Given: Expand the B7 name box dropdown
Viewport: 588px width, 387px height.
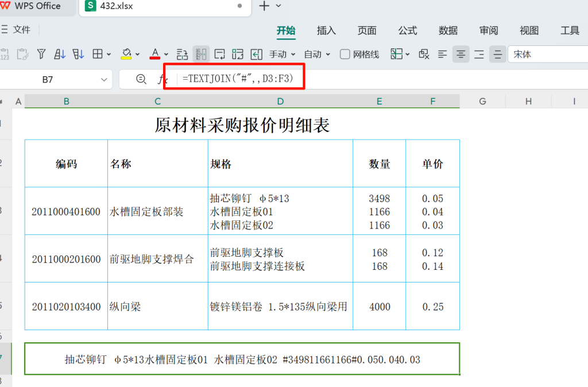Looking at the screenshot, I should point(104,79).
